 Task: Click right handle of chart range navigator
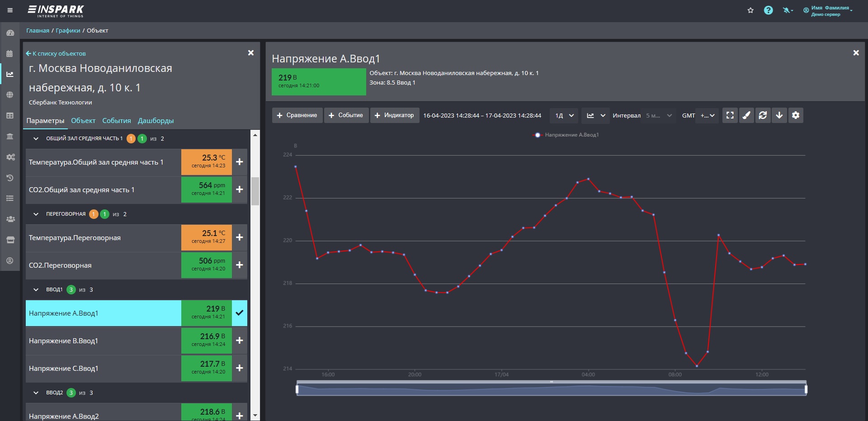click(x=806, y=389)
